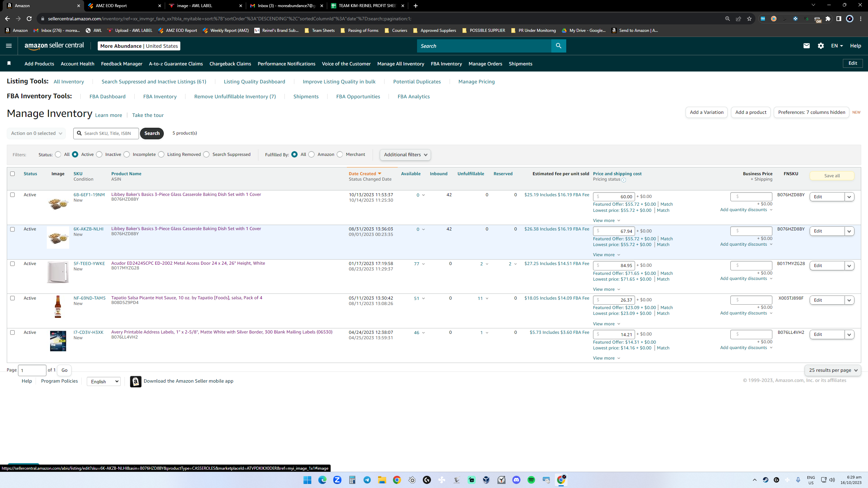This screenshot has height=488, width=868.
Task: Select Fulfilled By Amazon radio button
Action: [x=312, y=155]
